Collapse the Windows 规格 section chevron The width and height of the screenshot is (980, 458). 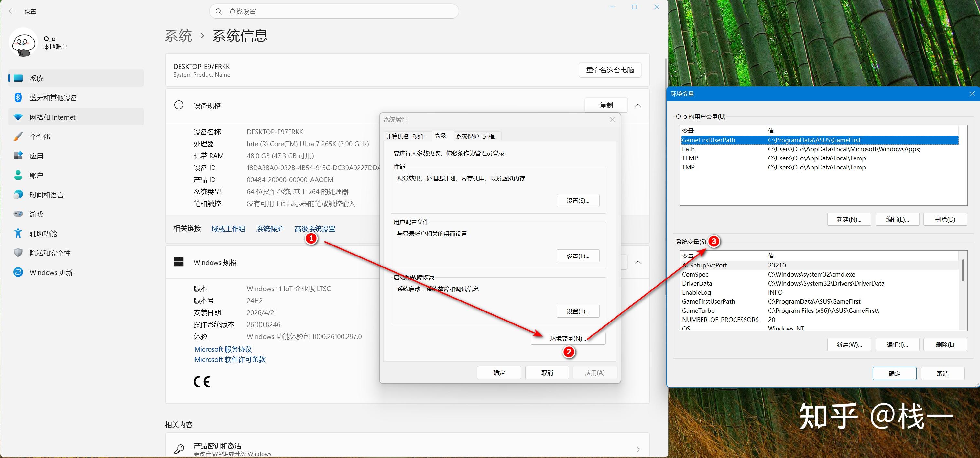coord(638,262)
